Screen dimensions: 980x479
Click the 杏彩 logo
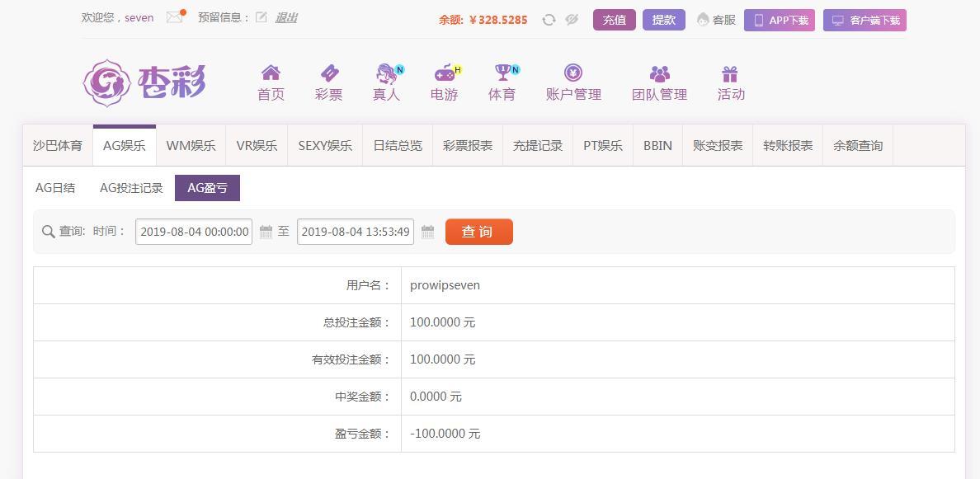pyautogui.click(x=144, y=83)
